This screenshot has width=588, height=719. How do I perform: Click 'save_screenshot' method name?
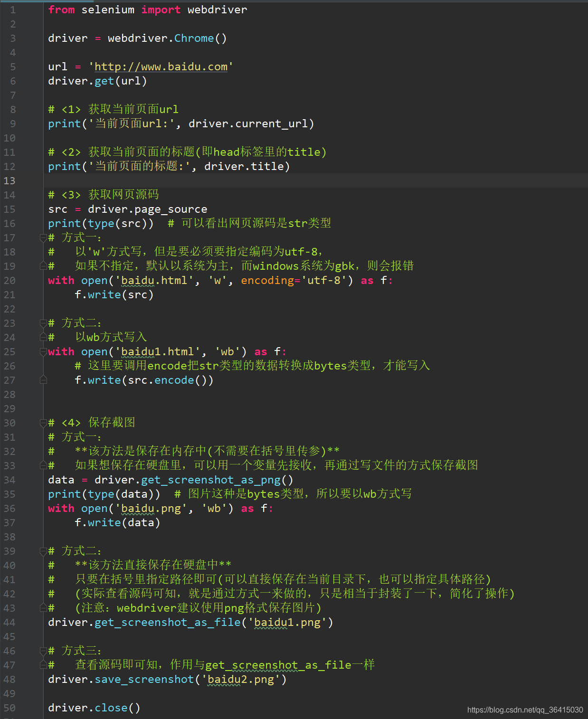click(144, 679)
